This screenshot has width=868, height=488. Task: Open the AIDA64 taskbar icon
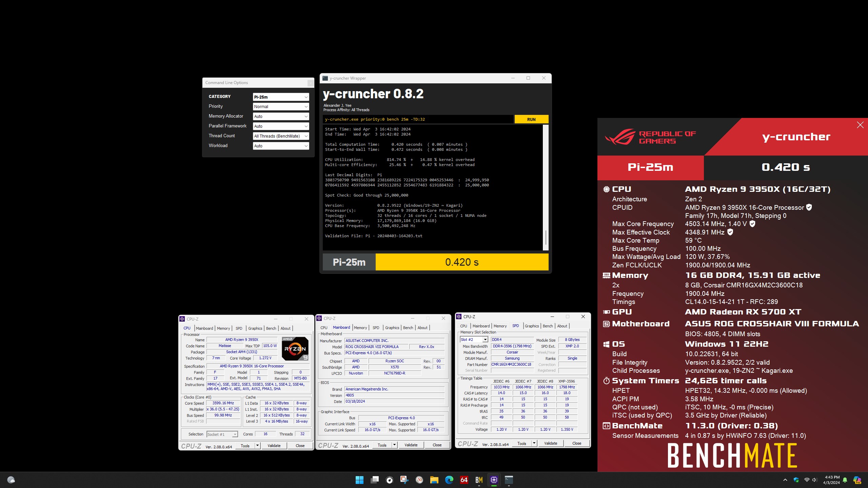click(x=464, y=480)
